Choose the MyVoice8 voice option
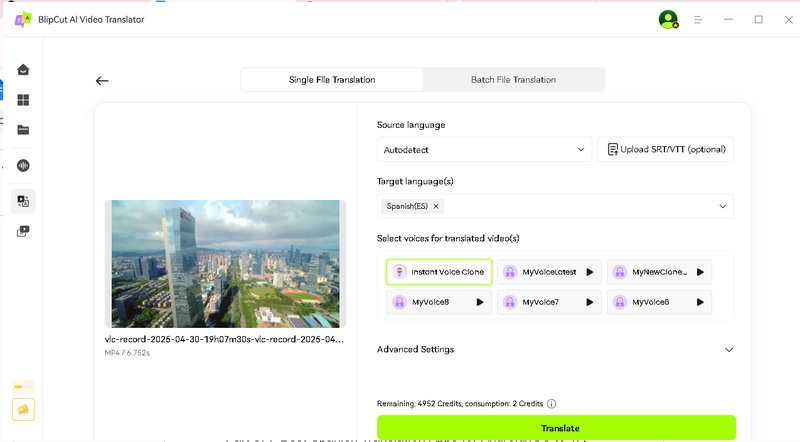 click(439, 301)
